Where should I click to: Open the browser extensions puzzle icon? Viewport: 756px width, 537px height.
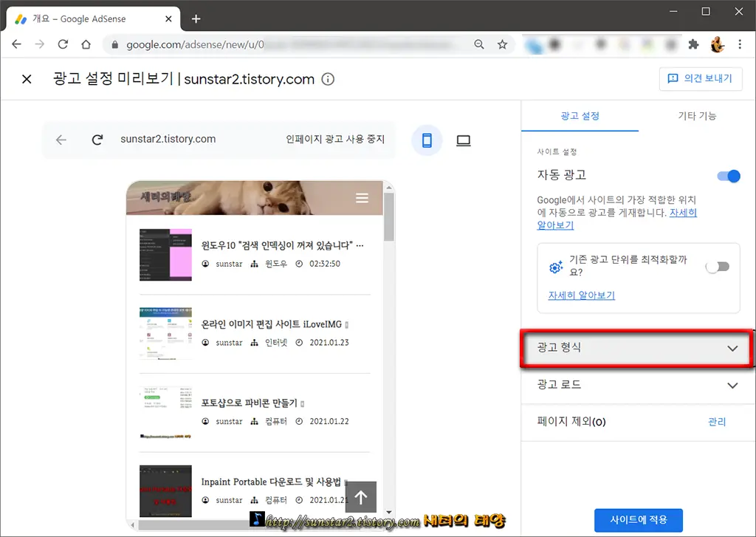click(x=693, y=44)
